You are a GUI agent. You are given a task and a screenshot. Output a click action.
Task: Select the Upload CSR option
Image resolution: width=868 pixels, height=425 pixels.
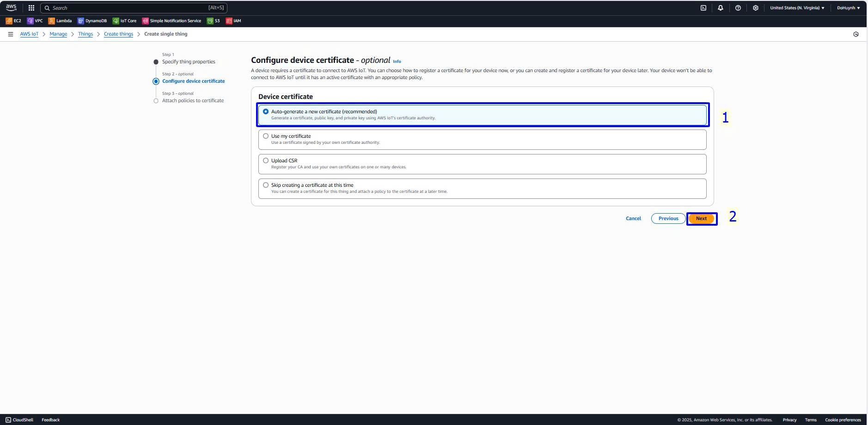(266, 160)
